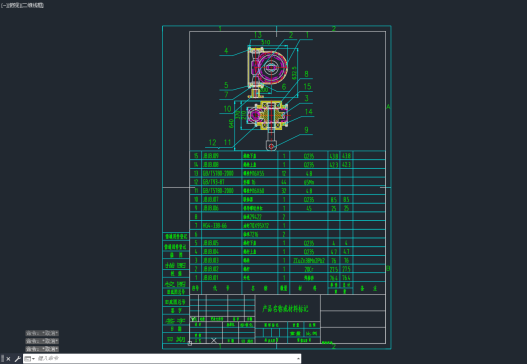Select balloon number 5 leader label
Viewport: 527px width, 364px height.
[226, 85]
